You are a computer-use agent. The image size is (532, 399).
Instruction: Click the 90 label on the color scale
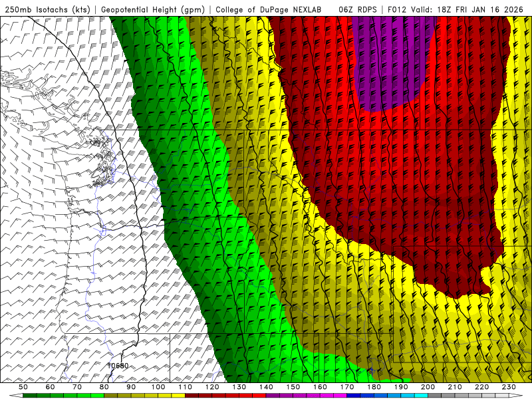coord(131,387)
